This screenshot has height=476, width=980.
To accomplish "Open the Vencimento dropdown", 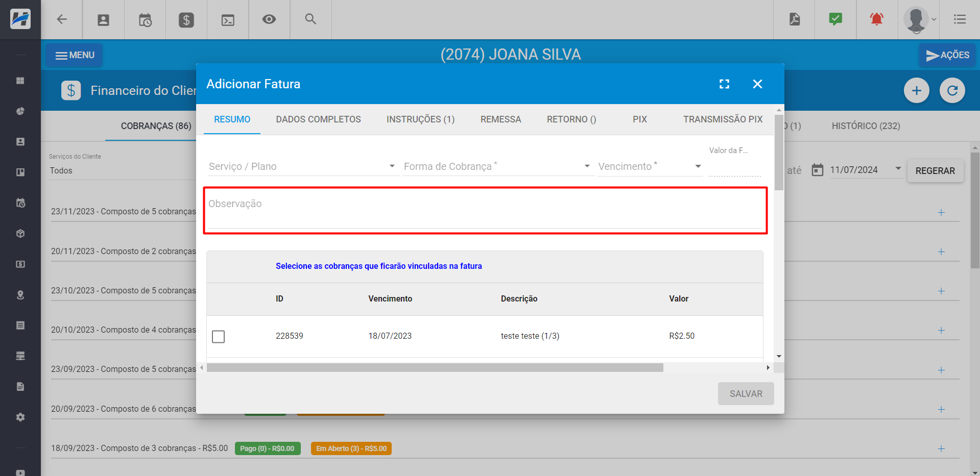I will coord(650,166).
